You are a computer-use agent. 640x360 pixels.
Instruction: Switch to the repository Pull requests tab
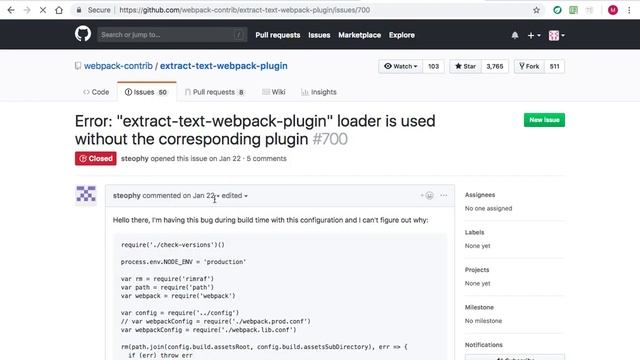point(214,92)
